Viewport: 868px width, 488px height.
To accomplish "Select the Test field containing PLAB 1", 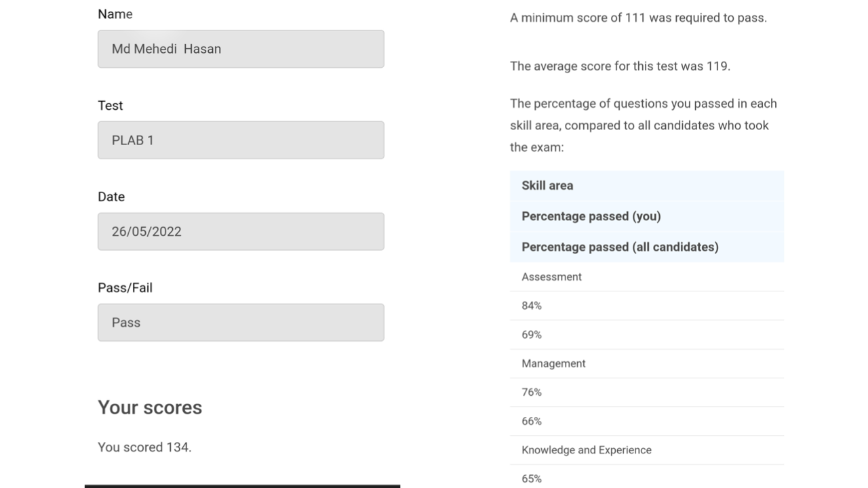I will tap(241, 140).
